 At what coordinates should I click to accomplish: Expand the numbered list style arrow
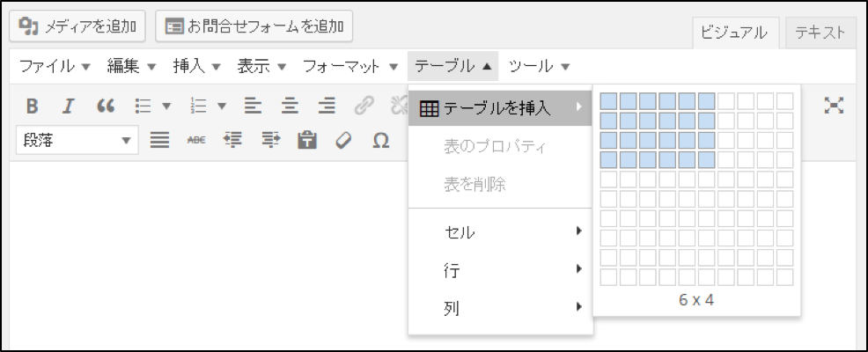coord(222,106)
